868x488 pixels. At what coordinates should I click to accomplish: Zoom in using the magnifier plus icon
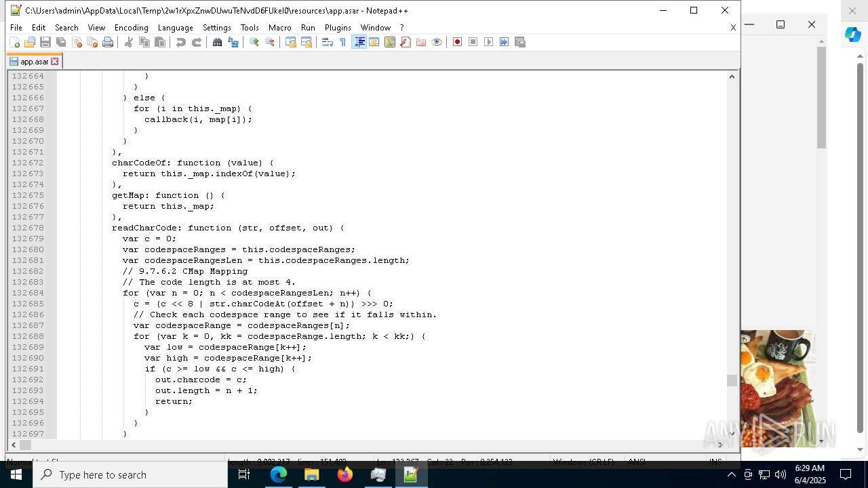pos(254,42)
